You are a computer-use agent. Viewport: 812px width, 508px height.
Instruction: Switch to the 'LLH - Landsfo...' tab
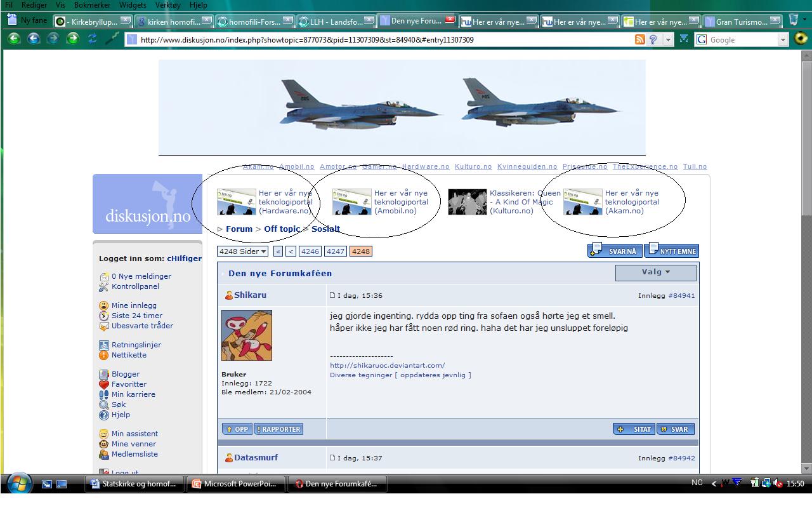336,21
